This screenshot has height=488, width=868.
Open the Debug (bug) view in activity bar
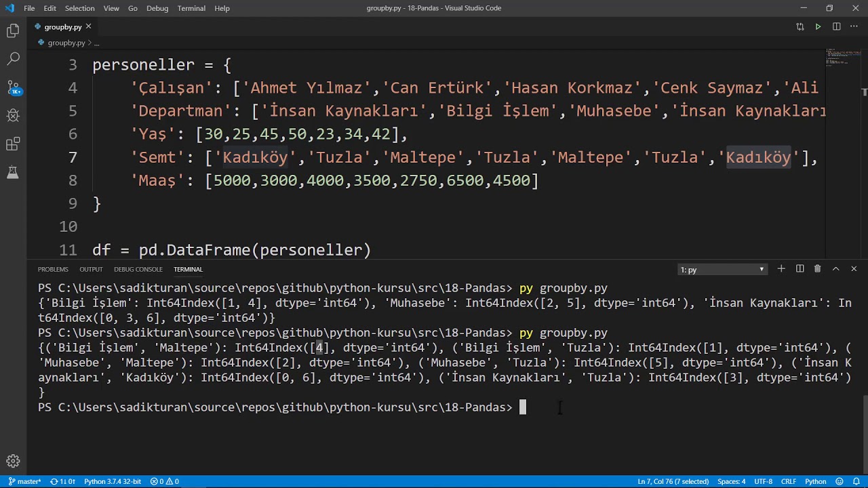coord(13,116)
